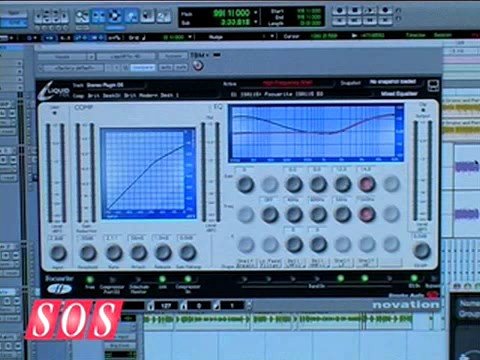This screenshot has height=360, width=480.
Task: Click the compressor Threshold knob
Action: click(88, 253)
